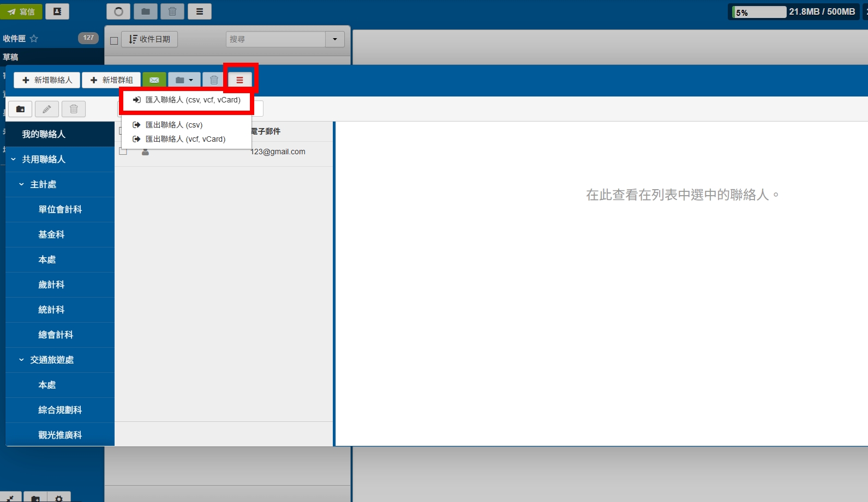
Task: Click the 127 unread count badge
Action: pos(88,38)
